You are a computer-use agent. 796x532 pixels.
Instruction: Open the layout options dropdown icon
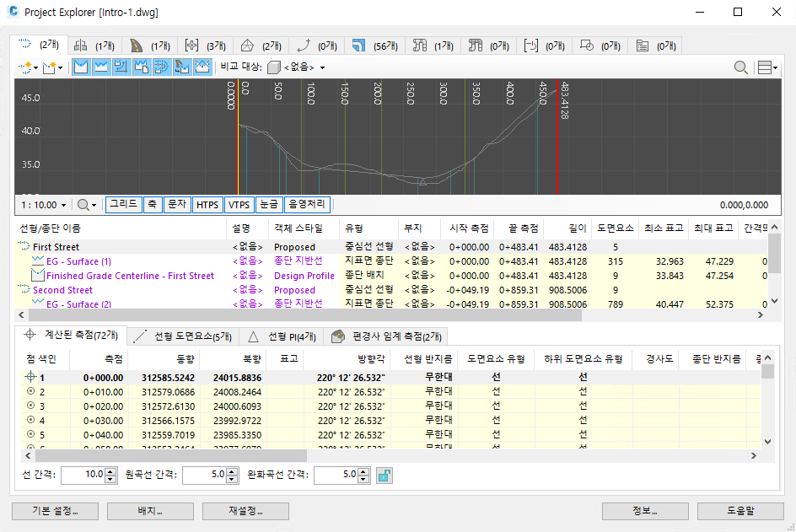tap(767, 67)
